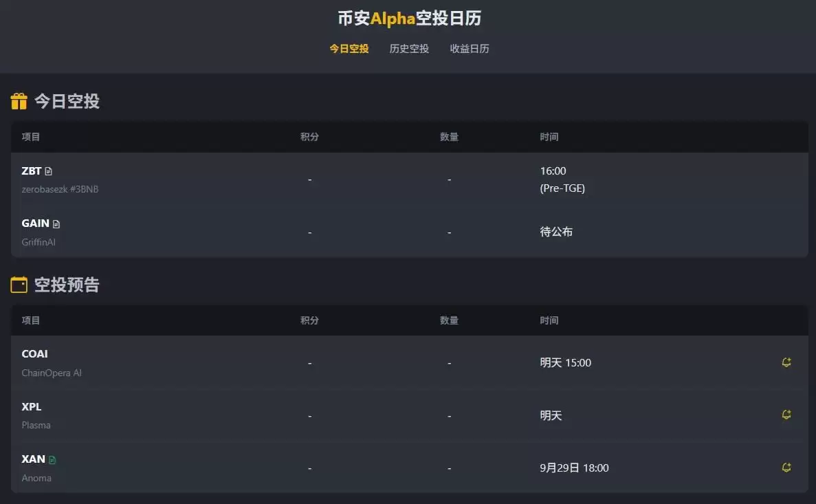Toggle the reminder notification for COAI
This screenshot has width=816, height=504.
click(x=786, y=362)
